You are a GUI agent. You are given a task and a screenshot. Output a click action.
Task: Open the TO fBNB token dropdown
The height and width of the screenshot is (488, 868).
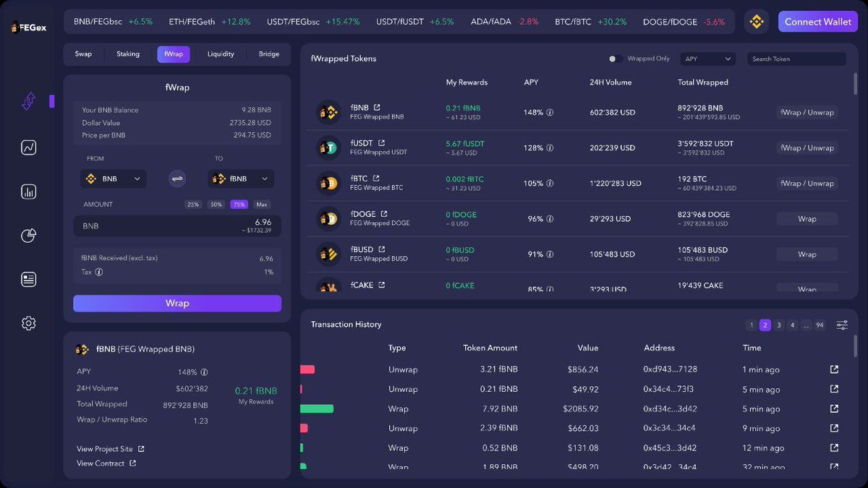point(241,179)
